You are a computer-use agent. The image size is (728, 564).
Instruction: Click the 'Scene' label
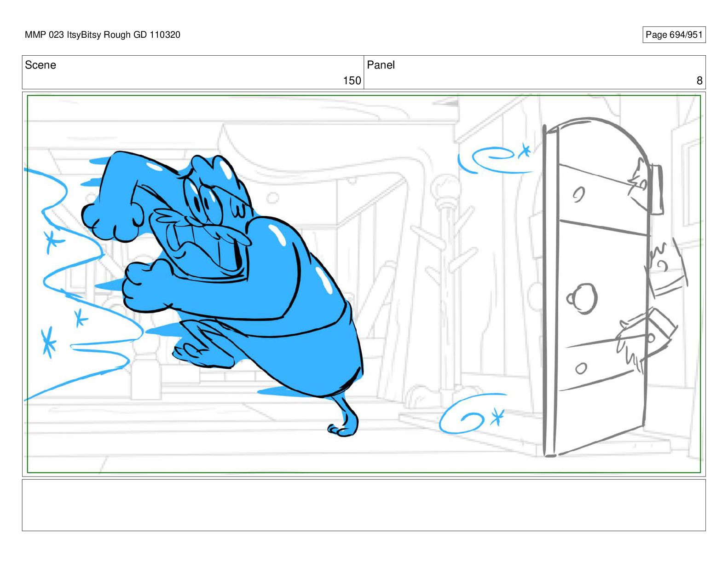click(40, 65)
